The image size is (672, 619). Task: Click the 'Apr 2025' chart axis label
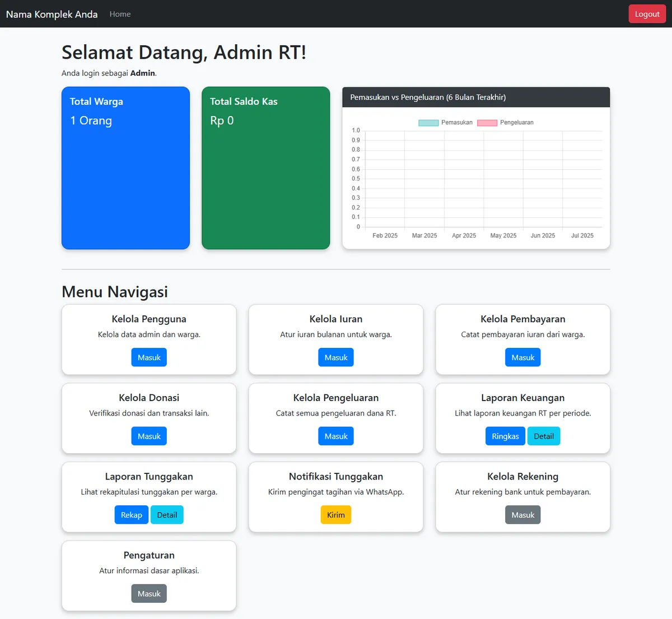[464, 236]
